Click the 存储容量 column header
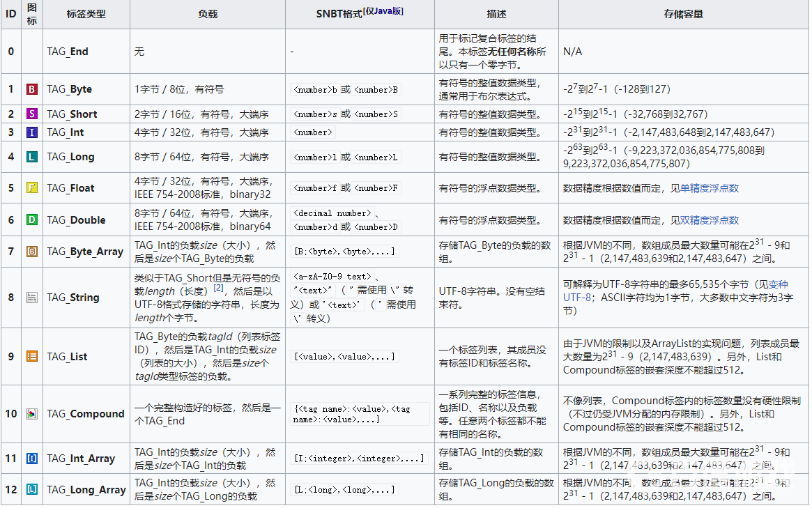The image size is (812, 508). tap(683, 14)
